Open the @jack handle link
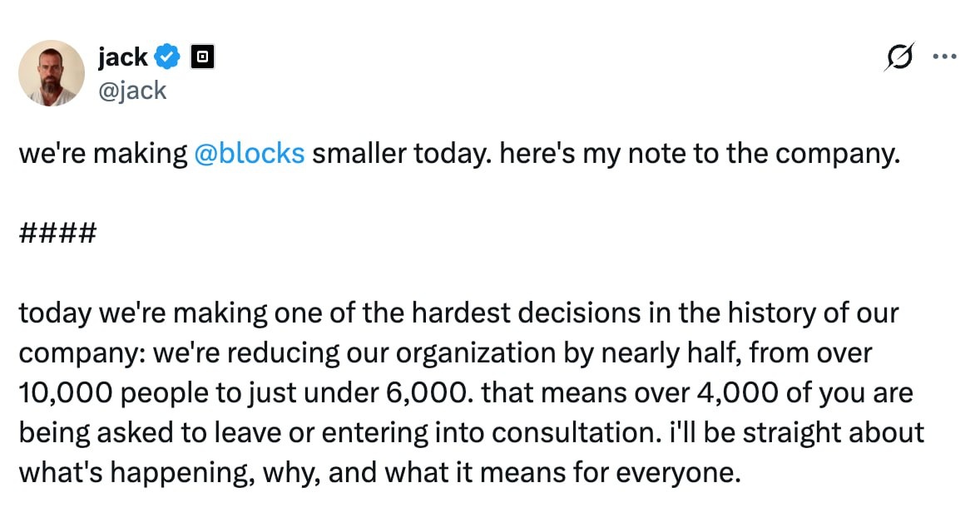The height and width of the screenshot is (527, 980). 131,89
